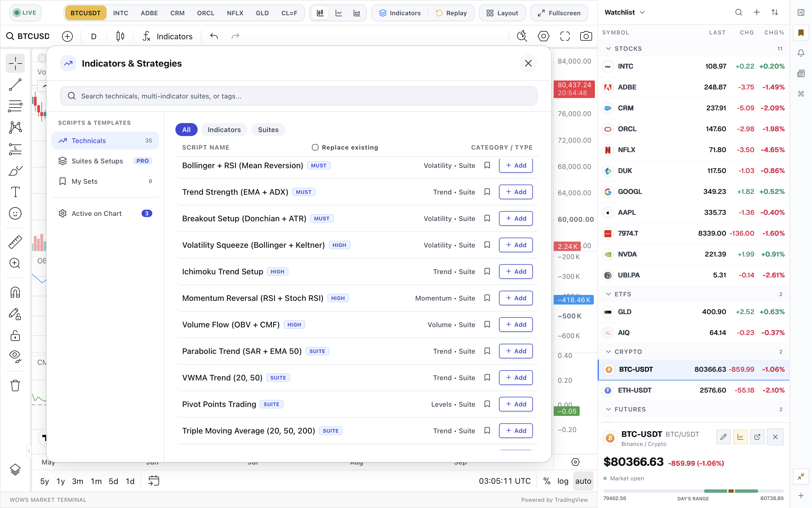Toggle the percent scale mode

point(547,481)
